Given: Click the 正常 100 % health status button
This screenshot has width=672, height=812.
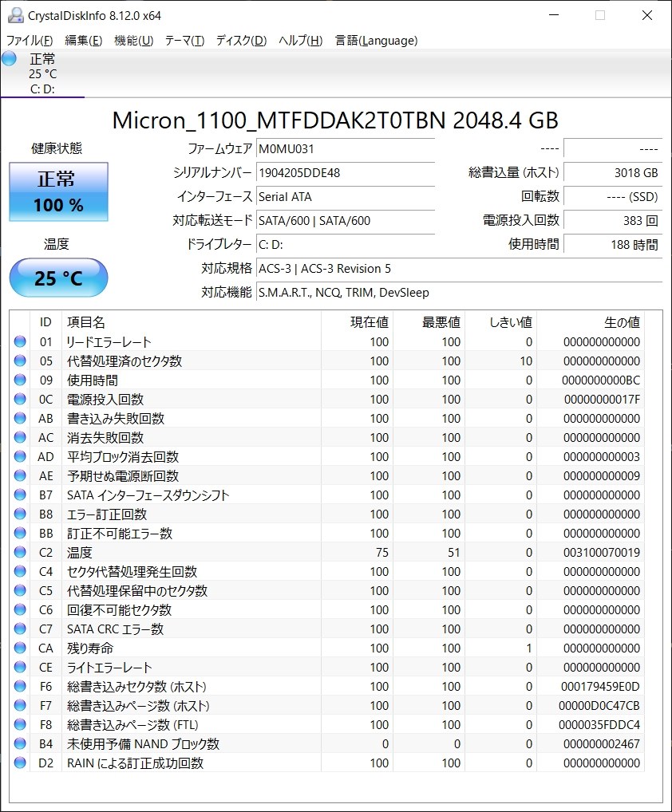Looking at the screenshot, I should [58, 192].
